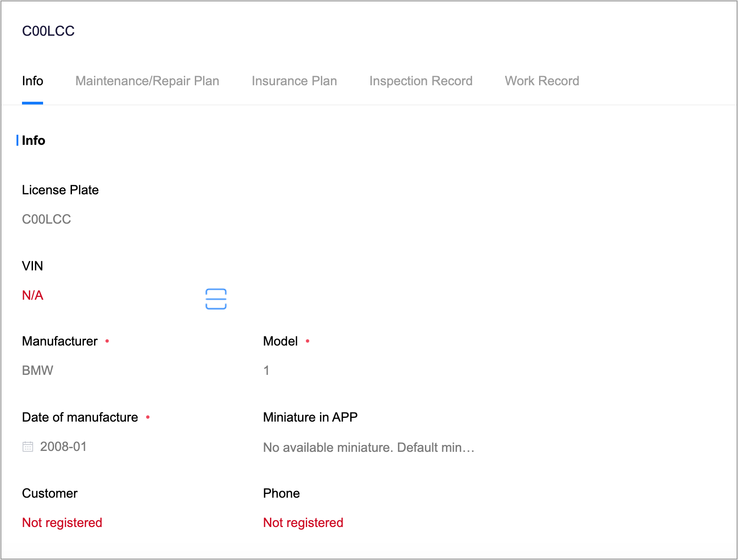Select the Info tab
Screen dimensions: 738x560
pos(33,81)
